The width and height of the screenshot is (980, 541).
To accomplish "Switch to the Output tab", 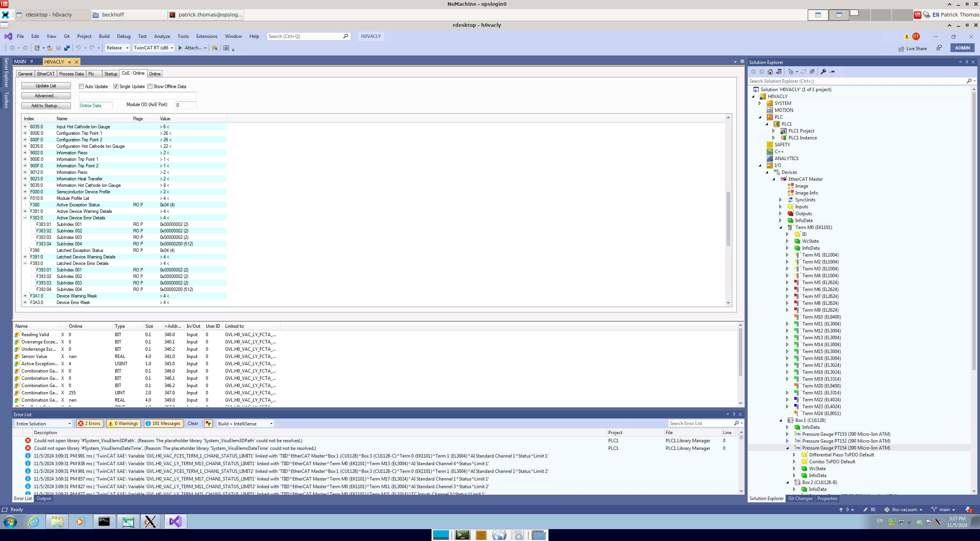I will click(44, 499).
